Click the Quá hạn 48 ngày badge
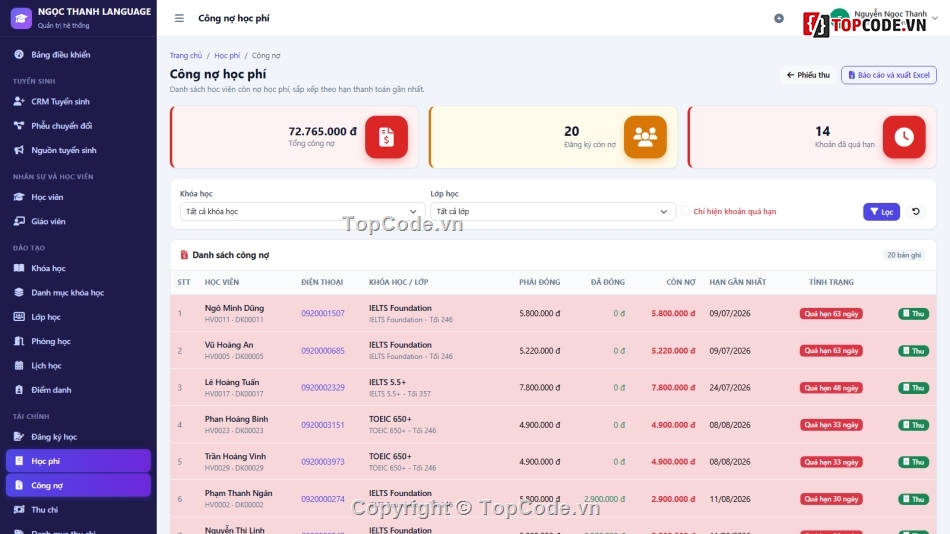Viewport: 950px width, 534px height. [x=831, y=387]
